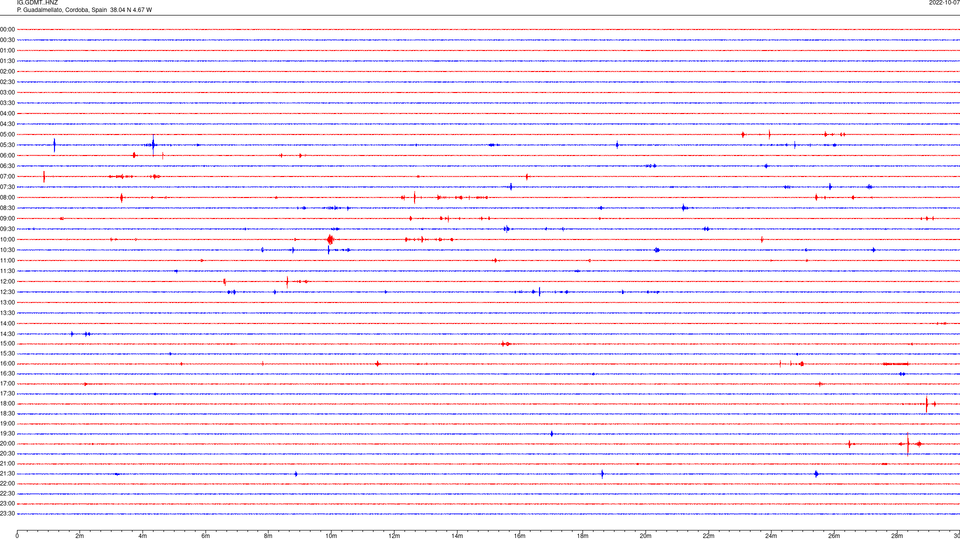
Task: Select the 04:30 row label
Action: (x=7, y=124)
